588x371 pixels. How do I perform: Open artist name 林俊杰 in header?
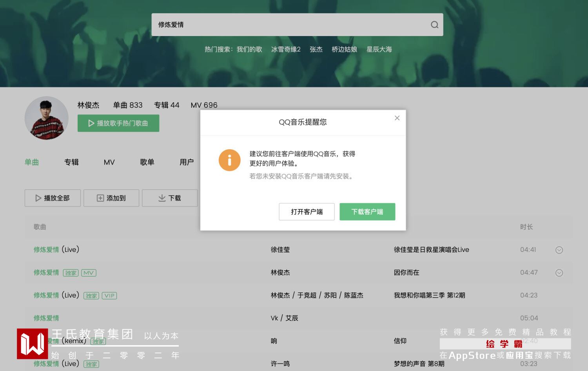88,105
